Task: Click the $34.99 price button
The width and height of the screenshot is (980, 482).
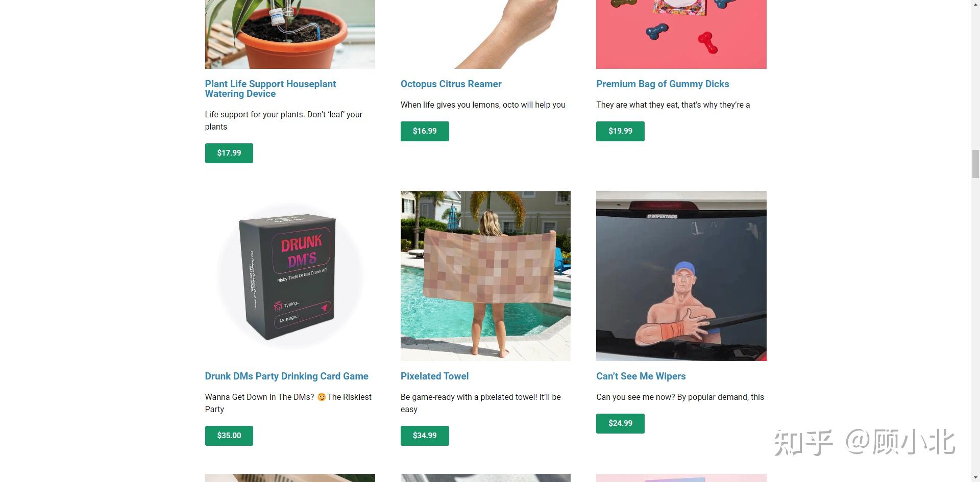Action: (425, 436)
